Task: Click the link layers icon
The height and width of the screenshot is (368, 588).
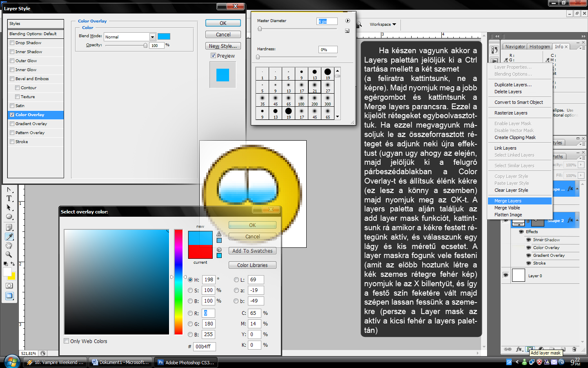Action: click(x=508, y=349)
